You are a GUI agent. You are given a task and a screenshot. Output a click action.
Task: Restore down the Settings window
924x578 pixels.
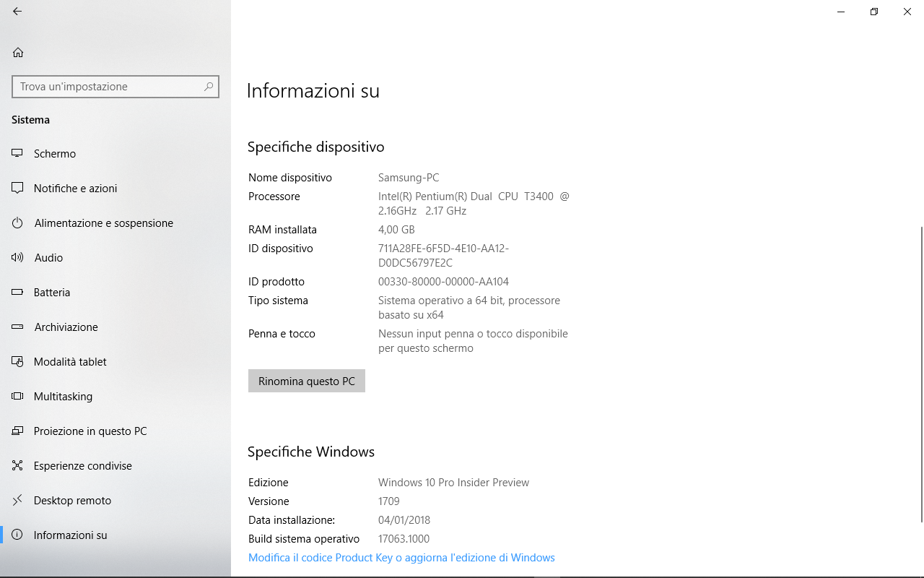click(x=874, y=12)
